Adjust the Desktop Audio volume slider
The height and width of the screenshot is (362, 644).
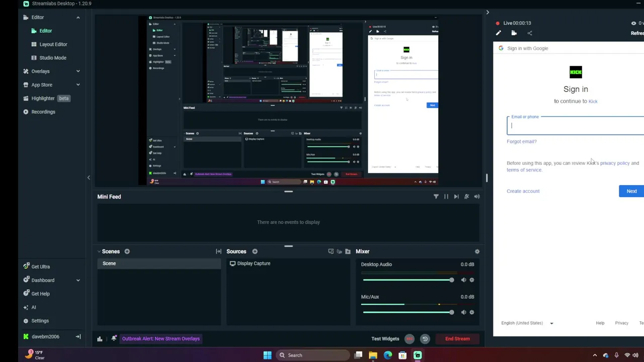click(x=408, y=280)
